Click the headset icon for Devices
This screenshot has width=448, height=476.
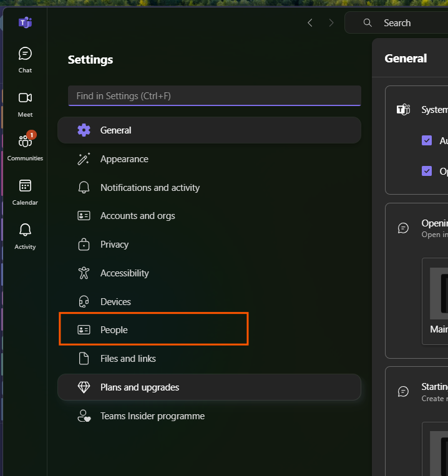tap(84, 302)
